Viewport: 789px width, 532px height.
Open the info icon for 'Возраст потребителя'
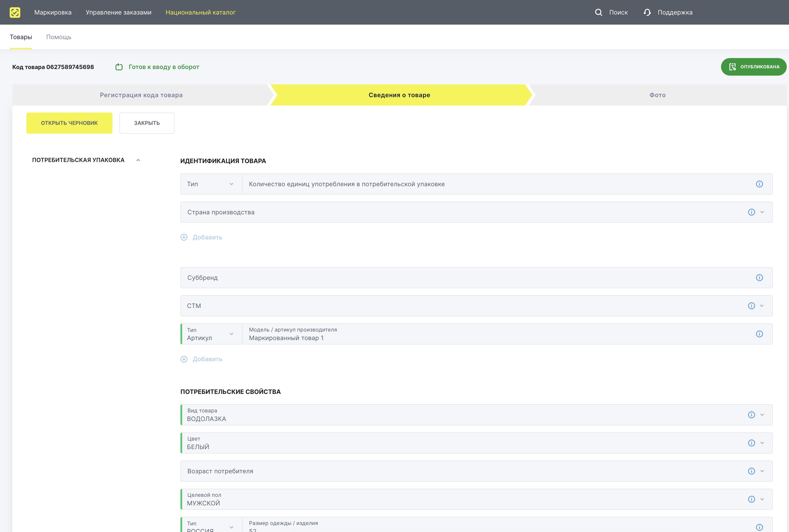[751, 471]
